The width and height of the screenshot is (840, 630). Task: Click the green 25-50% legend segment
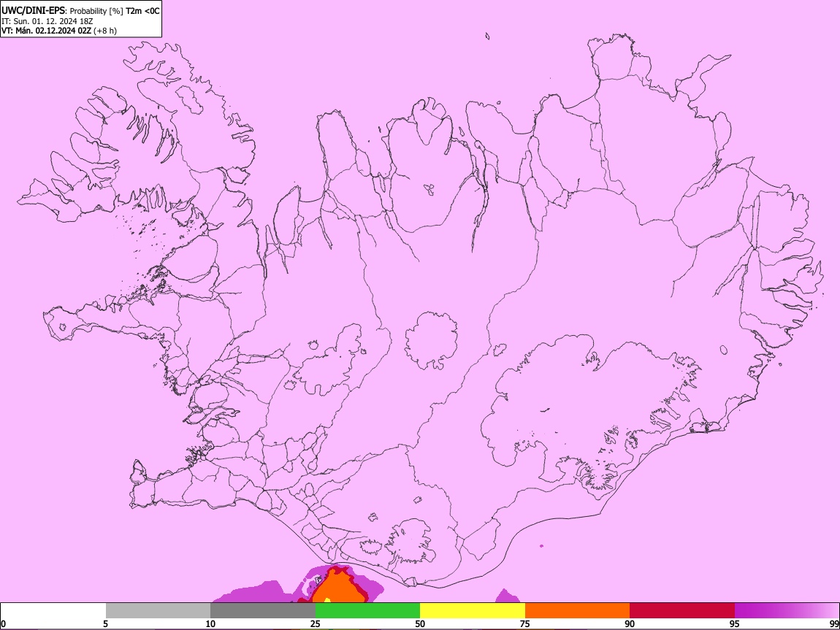[x=367, y=611]
